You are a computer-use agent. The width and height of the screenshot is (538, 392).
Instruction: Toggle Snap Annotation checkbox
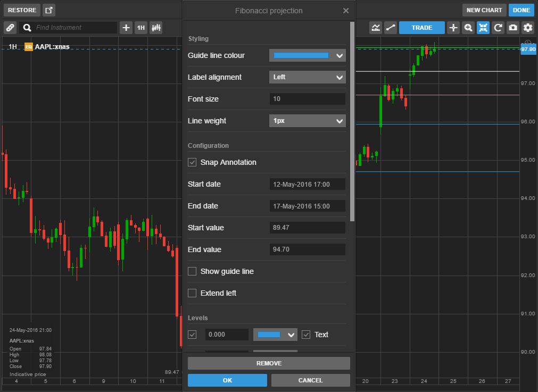[192, 162]
